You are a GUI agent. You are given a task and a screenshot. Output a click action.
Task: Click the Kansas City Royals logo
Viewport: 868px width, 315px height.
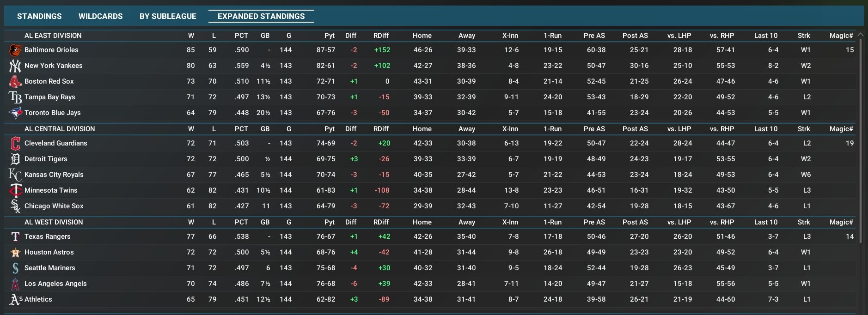[15, 175]
